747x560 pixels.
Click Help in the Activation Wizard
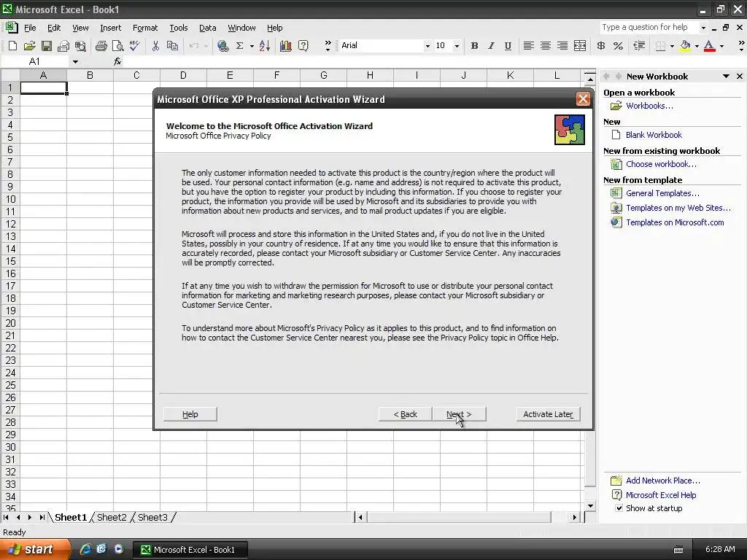tap(190, 414)
